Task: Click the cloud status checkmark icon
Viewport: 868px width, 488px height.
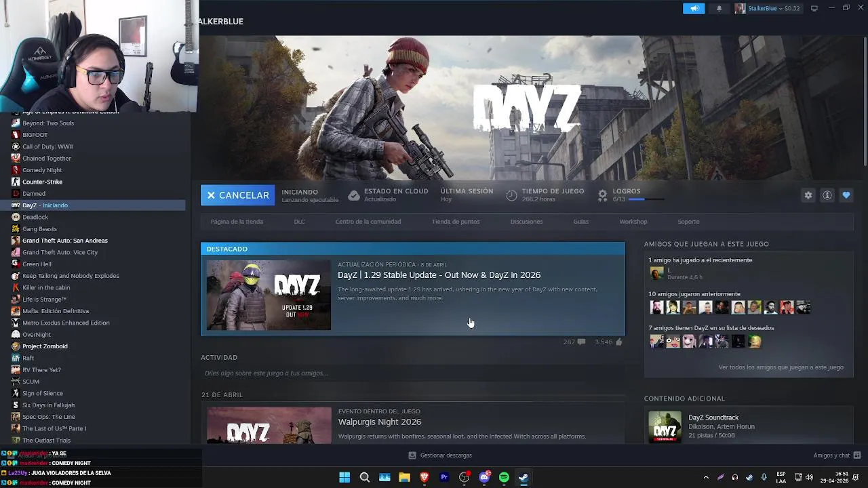Action: [353, 195]
